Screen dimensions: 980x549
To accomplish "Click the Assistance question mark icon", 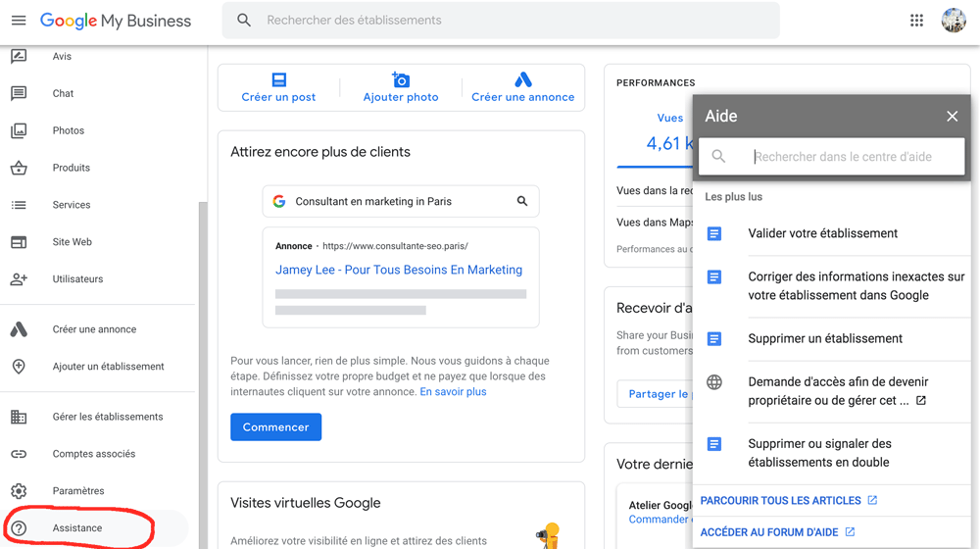I will pyautogui.click(x=19, y=528).
